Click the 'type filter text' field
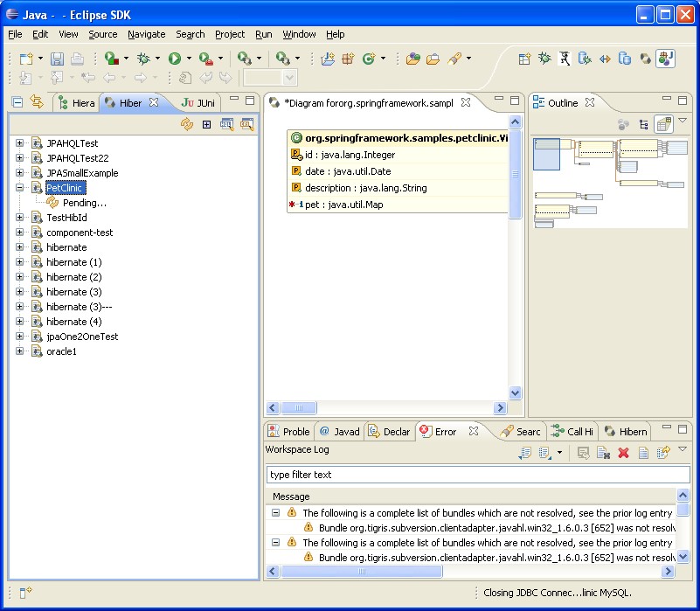This screenshot has height=611, width=700. point(477,475)
